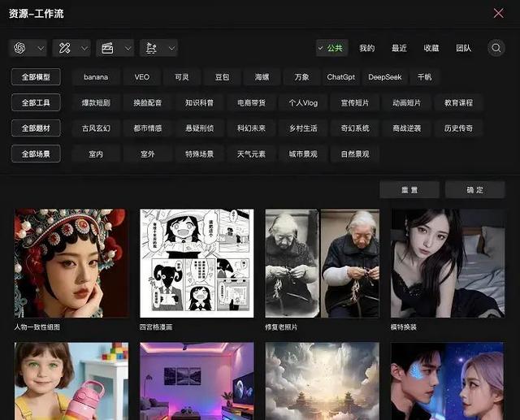Select the DeepSeek model tag
The height and width of the screenshot is (420, 520).
[x=384, y=77]
